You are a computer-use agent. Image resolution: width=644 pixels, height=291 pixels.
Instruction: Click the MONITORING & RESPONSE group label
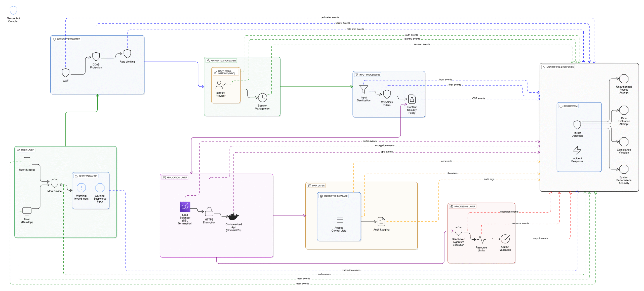558,67
